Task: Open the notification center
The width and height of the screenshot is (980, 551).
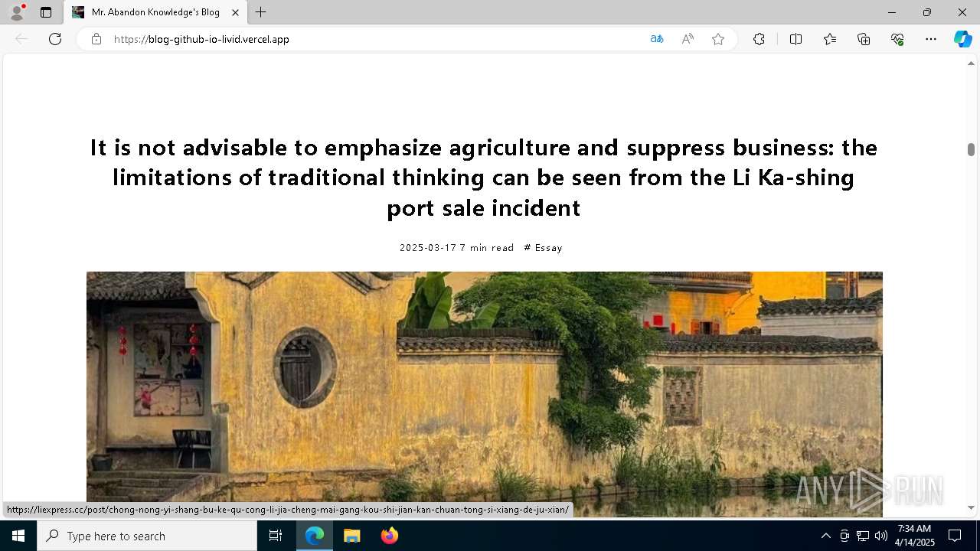Action: [x=955, y=536]
